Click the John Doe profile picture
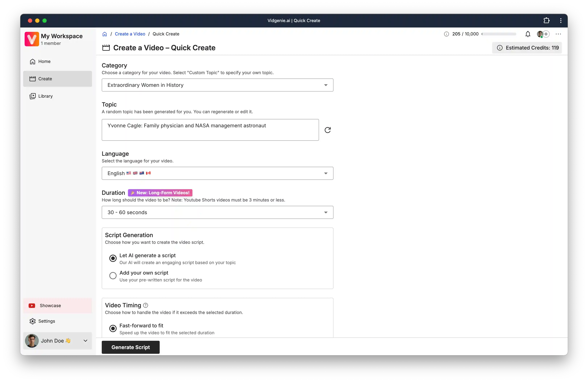The width and height of the screenshot is (588, 382). 32,341
